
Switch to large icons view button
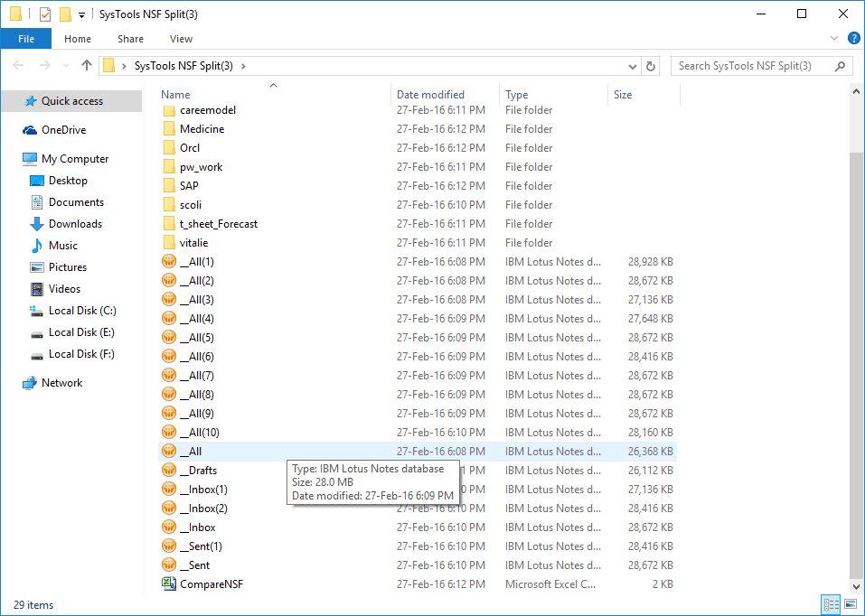point(851,604)
